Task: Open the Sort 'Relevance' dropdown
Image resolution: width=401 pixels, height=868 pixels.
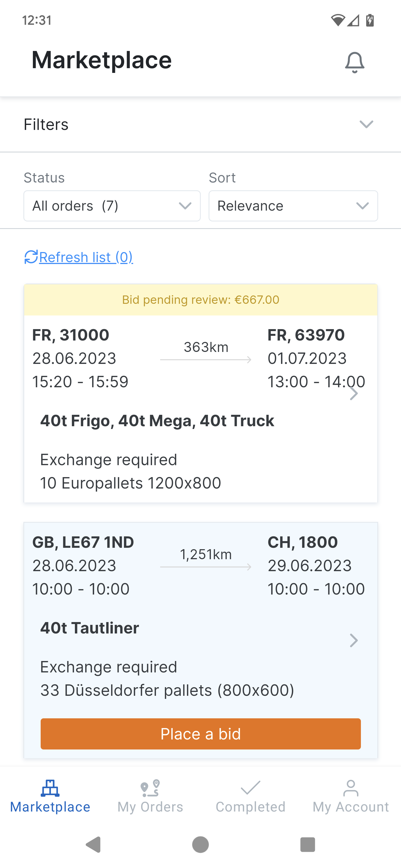Action: (x=293, y=206)
